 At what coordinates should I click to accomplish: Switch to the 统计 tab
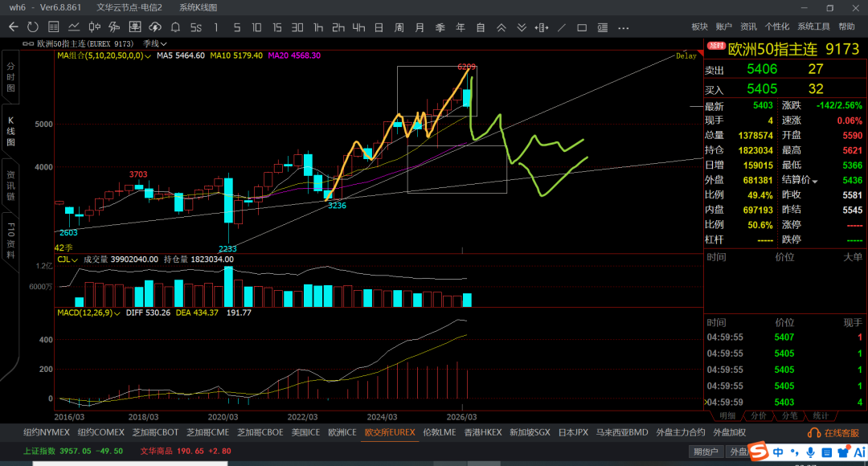(821, 415)
